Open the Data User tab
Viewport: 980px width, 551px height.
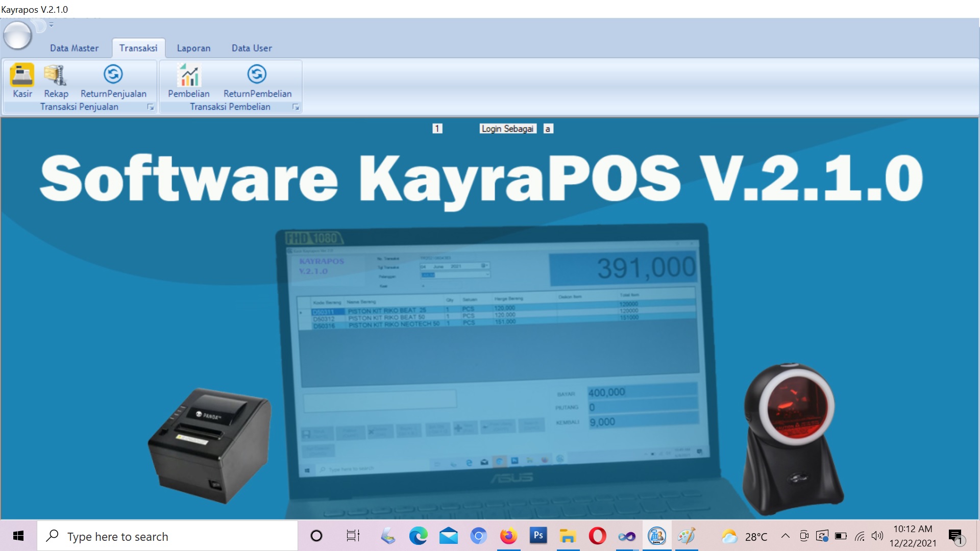[252, 48]
